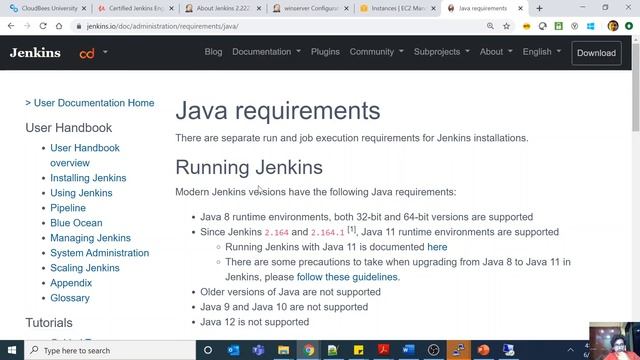Open the Blog nav link
640x360 pixels.
(x=213, y=52)
